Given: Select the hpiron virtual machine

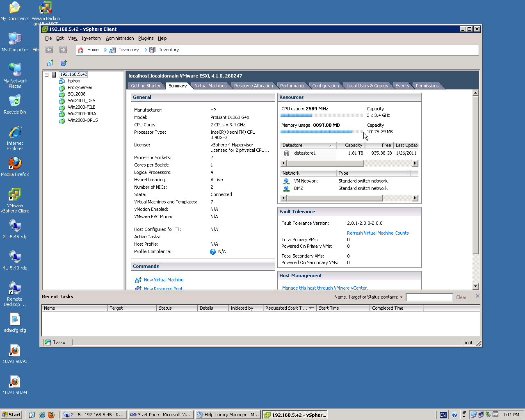Looking at the screenshot, I should point(74,81).
